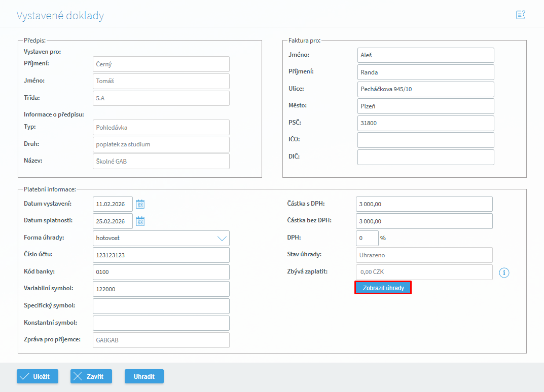Click the Jméno field containing Aleš

pyautogui.click(x=425, y=55)
